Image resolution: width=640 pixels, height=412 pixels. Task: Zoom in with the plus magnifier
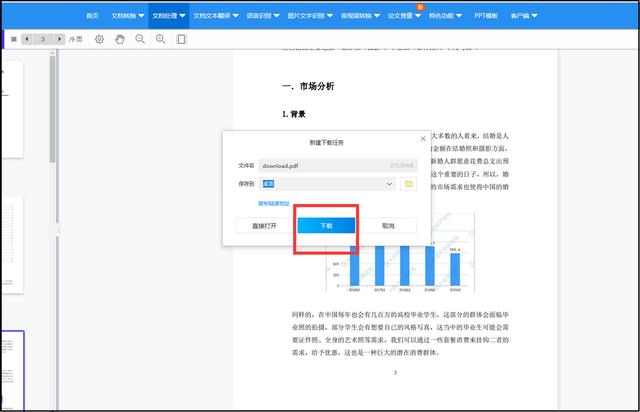click(x=161, y=39)
